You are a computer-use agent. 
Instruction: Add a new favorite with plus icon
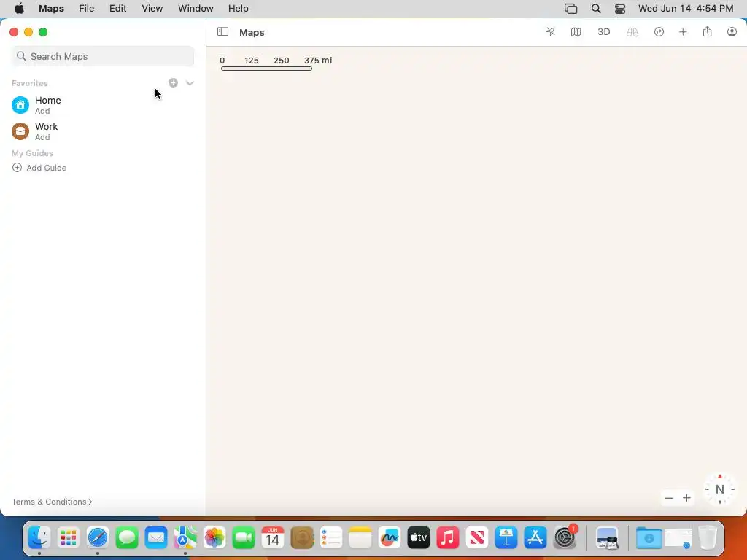point(174,83)
